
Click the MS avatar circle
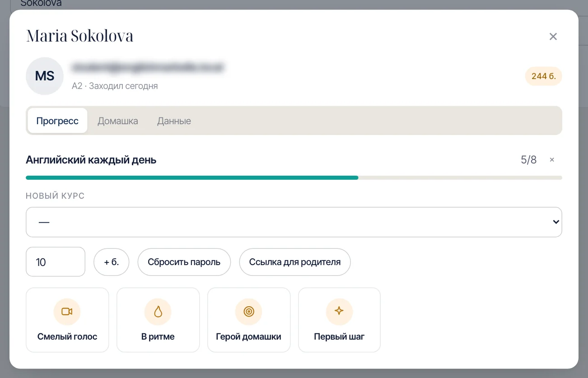click(45, 76)
